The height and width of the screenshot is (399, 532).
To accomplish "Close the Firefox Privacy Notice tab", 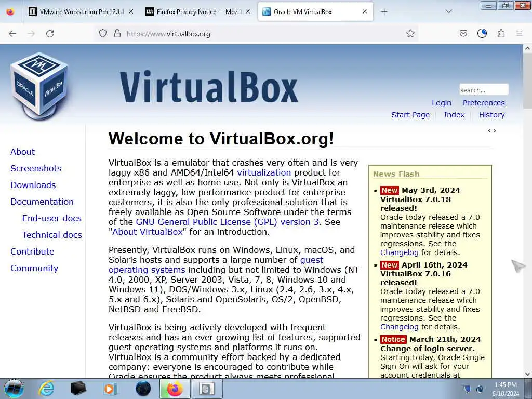I will coord(248,12).
